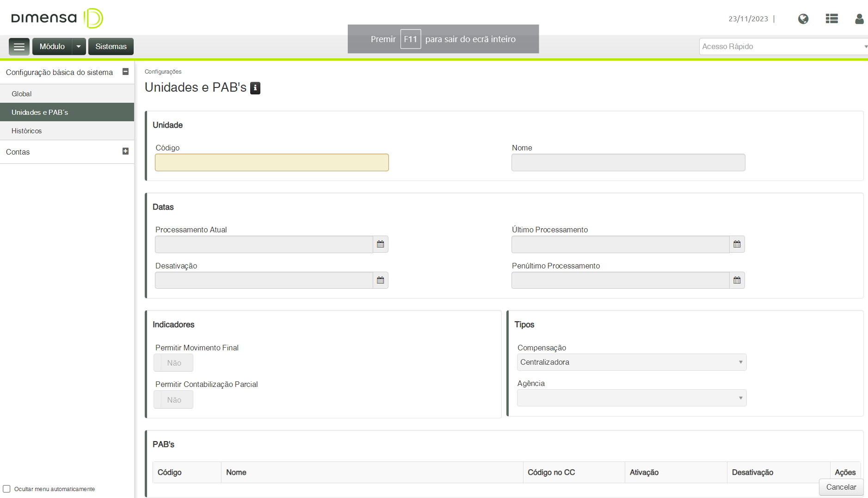
Task: Open Processamento Atual calendar picker
Action: coord(381,244)
